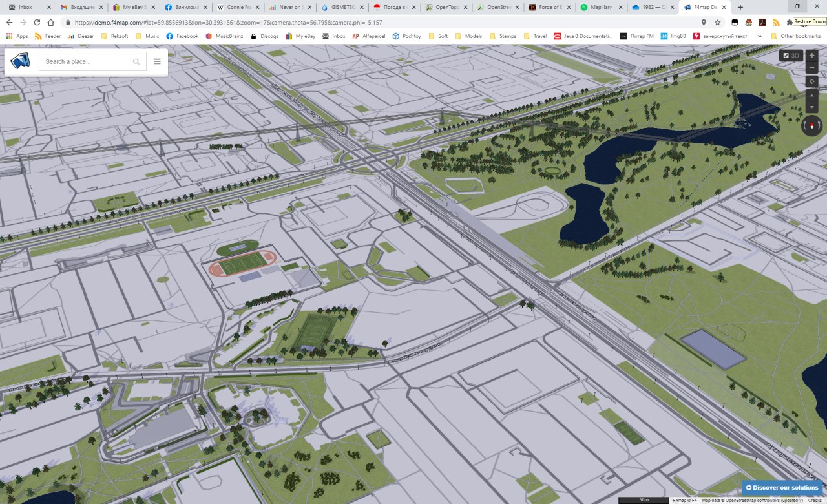Show hidden bookmarks with » chevron
Image resolution: width=827 pixels, height=504 pixels.
759,36
